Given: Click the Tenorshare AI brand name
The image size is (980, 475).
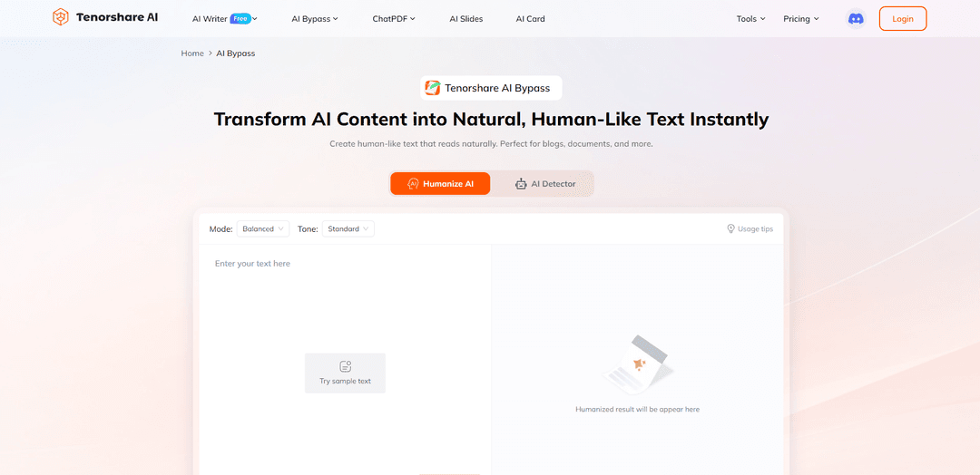Looking at the screenshot, I should [x=117, y=17].
